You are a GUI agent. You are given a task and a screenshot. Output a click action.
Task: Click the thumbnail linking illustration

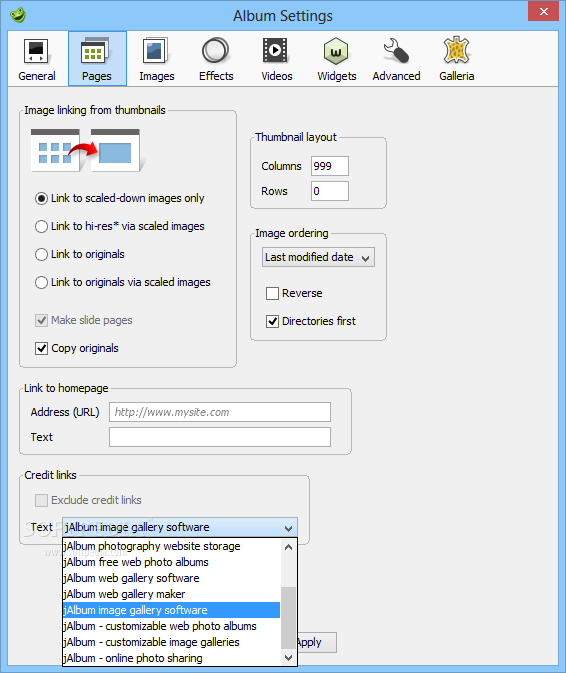click(86, 150)
